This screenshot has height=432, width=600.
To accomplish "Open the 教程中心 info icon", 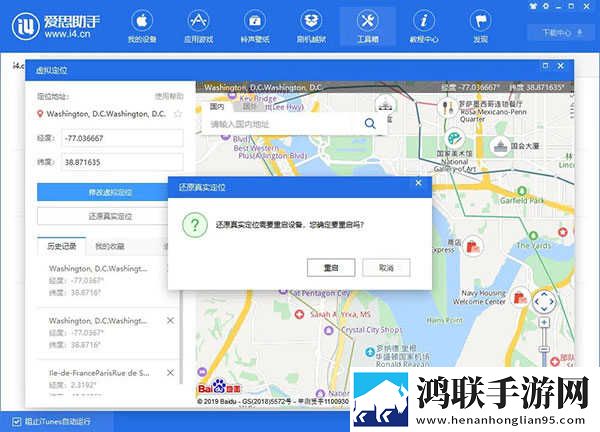I will pyautogui.click(x=424, y=21).
